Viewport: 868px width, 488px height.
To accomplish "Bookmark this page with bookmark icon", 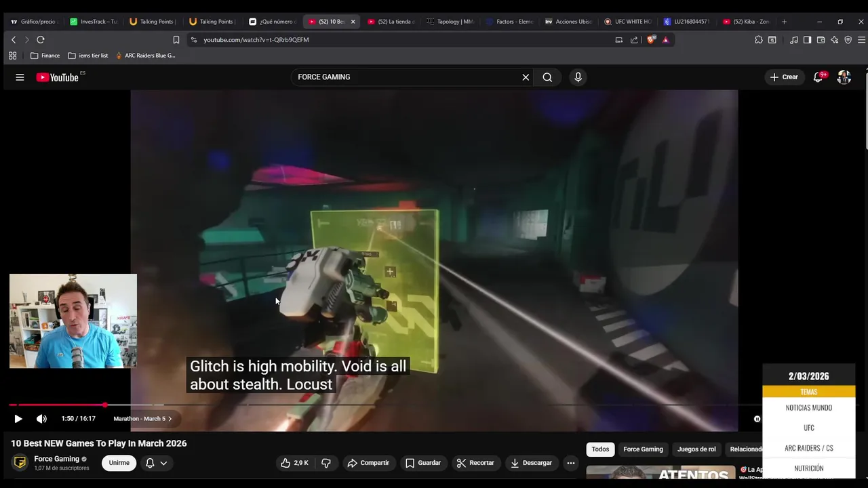I will (176, 40).
